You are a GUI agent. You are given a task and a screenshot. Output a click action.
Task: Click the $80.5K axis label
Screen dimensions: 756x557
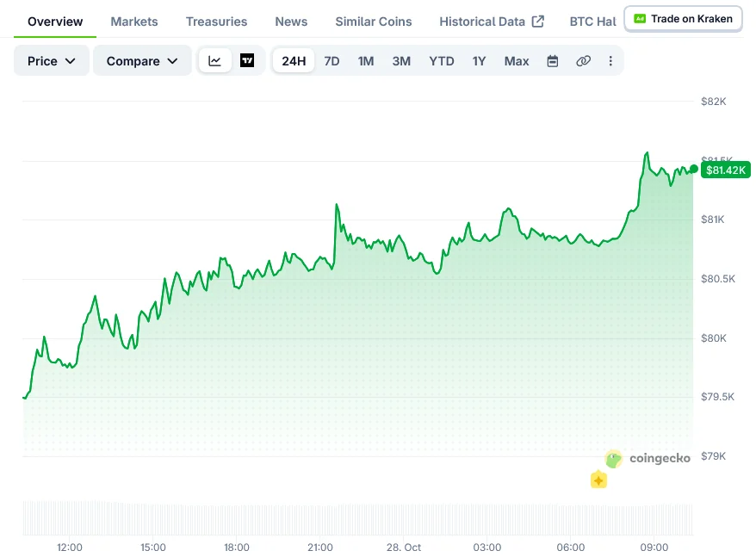pyautogui.click(x=718, y=279)
